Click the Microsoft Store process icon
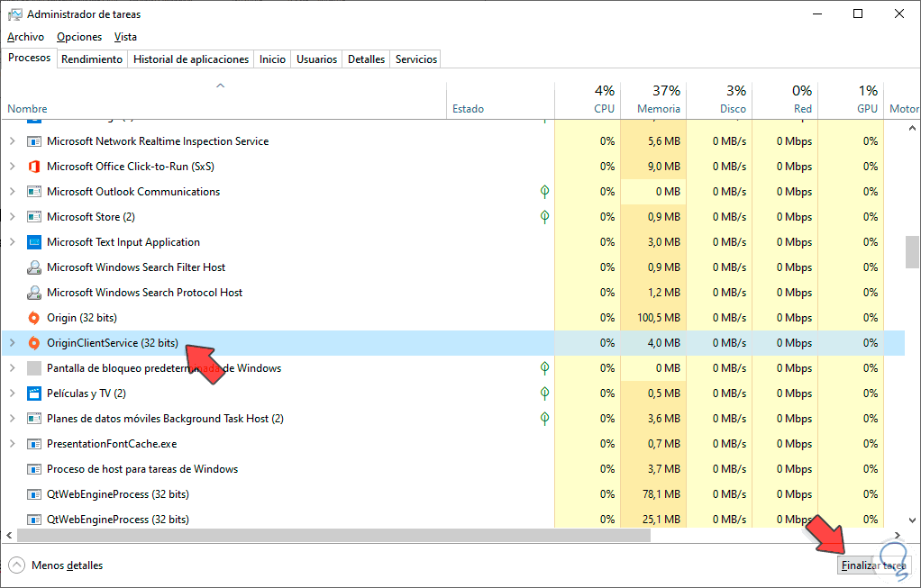 [34, 217]
